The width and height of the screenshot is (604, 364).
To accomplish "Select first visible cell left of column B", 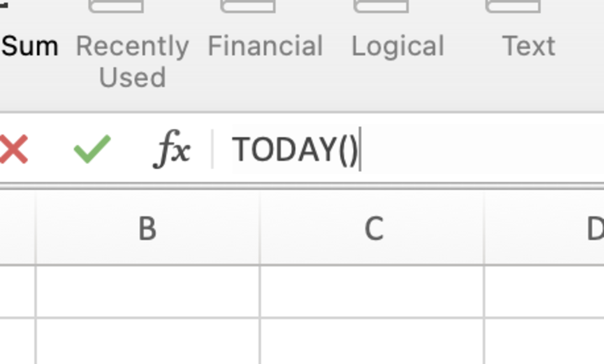I will tap(18, 291).
